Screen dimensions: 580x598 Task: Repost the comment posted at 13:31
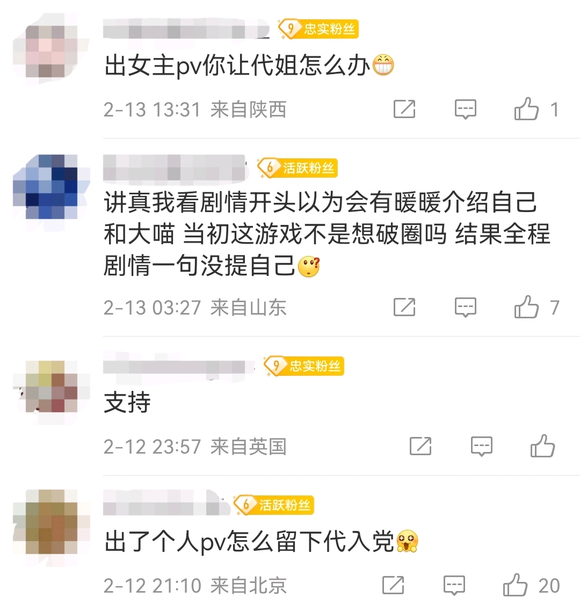404,109
